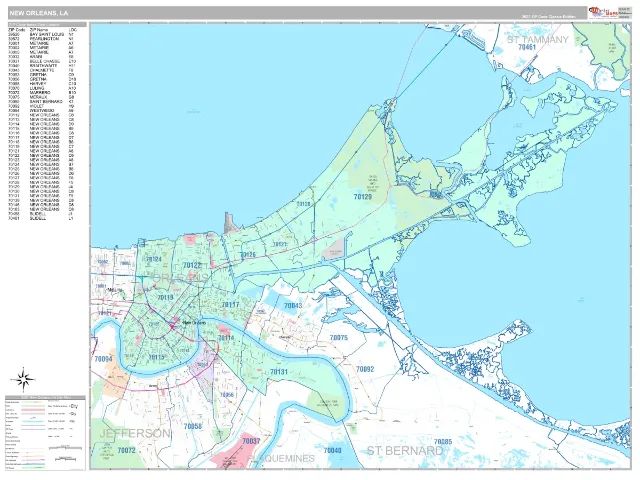
Task: Click the "ST TAMMANY" parish label
Action: pyautogui.click(x=538, y=40)
